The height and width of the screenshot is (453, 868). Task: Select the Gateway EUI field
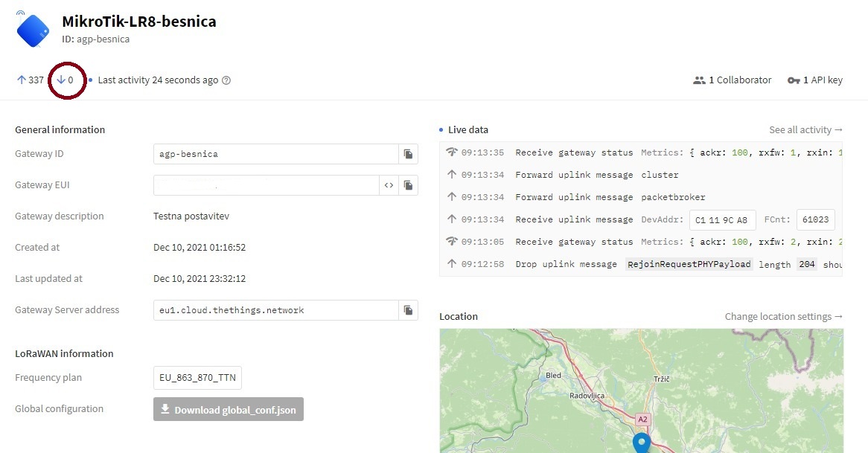pyautogui.click(x=266, y=185)
